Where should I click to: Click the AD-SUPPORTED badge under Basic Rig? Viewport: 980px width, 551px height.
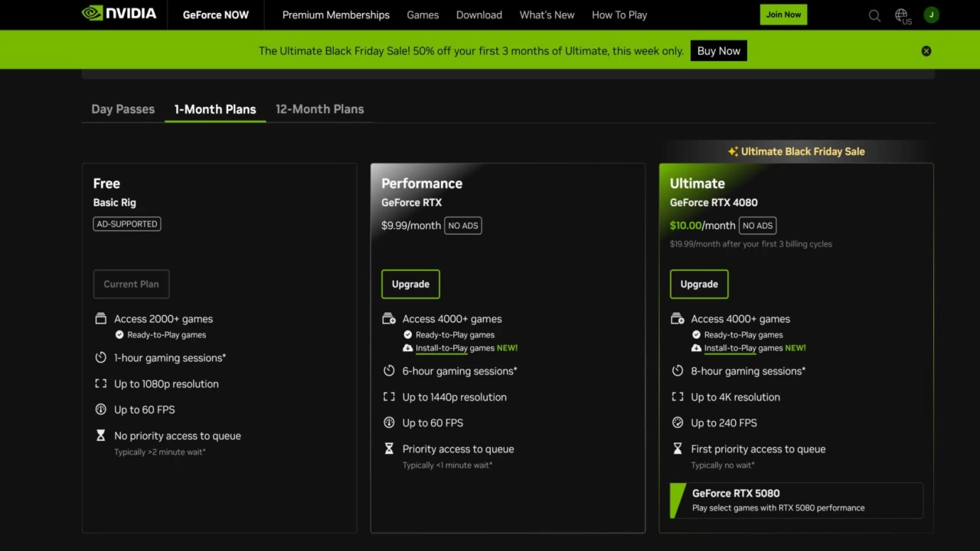[126, 223]
